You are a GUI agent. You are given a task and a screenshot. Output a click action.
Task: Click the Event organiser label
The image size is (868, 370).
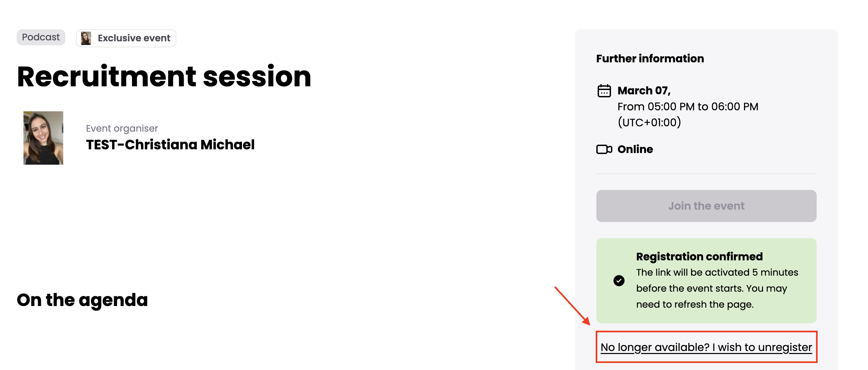click(x=122, y=128)
